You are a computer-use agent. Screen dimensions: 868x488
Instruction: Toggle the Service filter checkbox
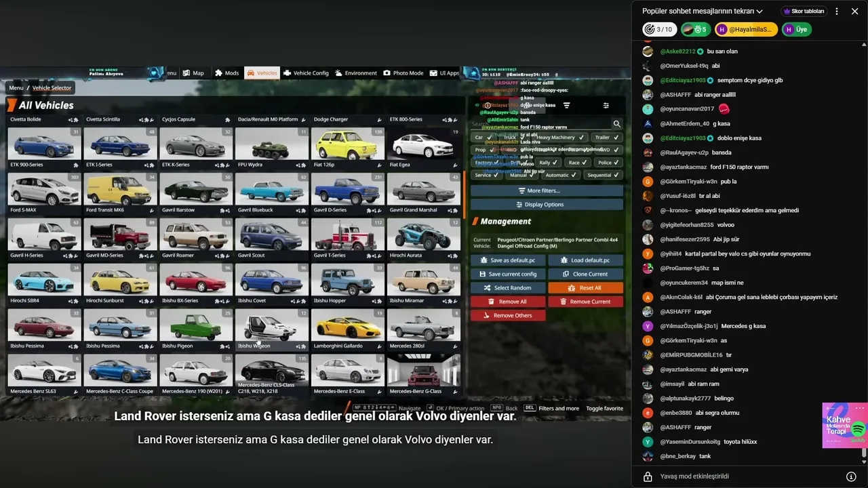pos(486,175)
